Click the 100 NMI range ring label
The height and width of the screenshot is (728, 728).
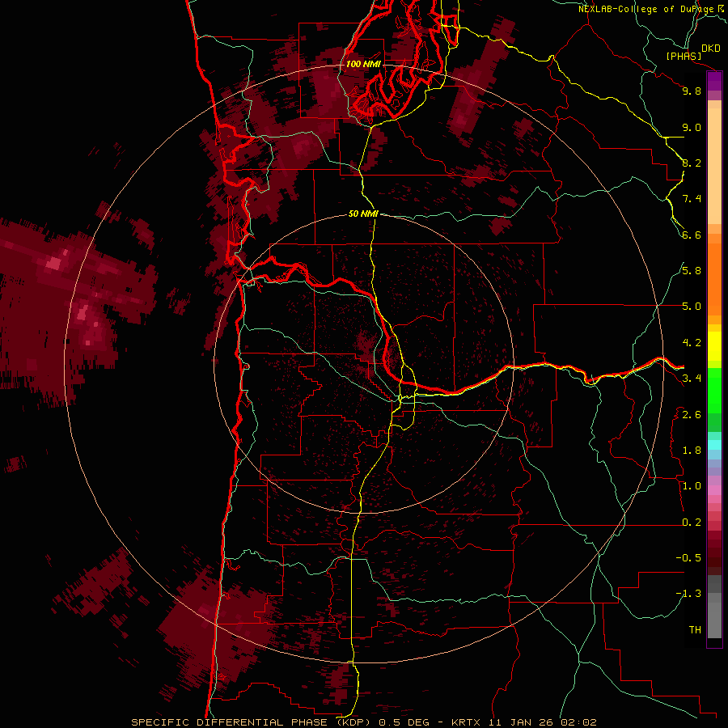pyautogui.click(x=363, y=64)
